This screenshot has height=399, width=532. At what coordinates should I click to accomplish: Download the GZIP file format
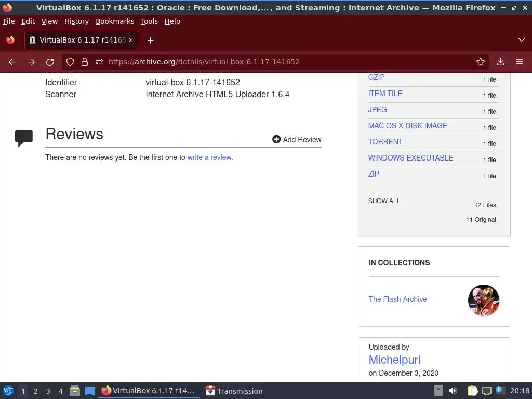click(376, 77)
